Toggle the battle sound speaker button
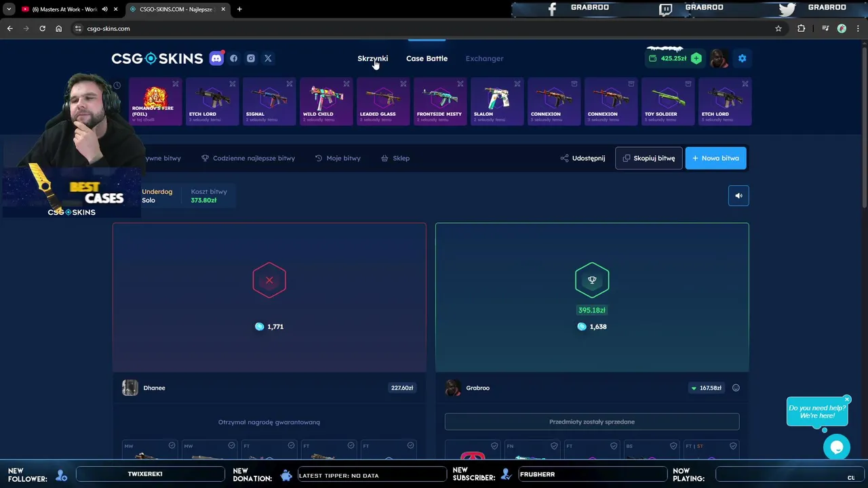868x488 pixels. click(x=738, y=196)
